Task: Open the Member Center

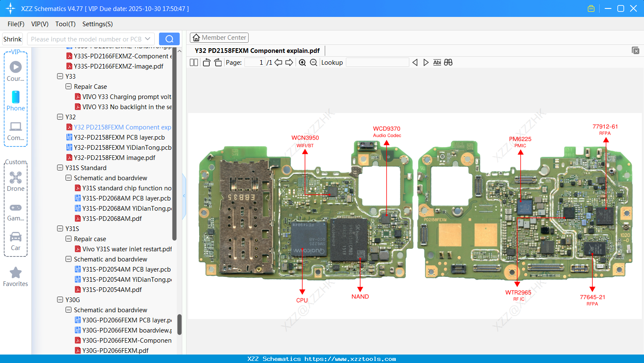Action: click(x=219, y=37)
